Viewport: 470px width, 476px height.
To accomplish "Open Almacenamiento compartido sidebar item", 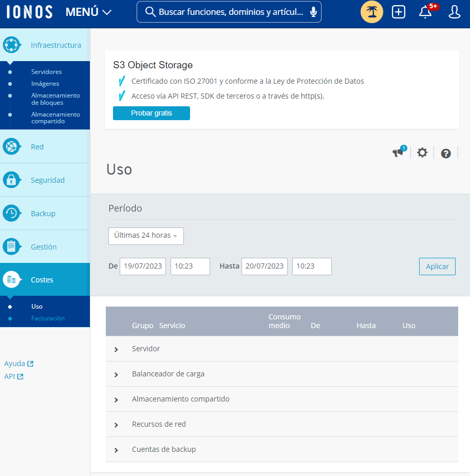I will tap(55, 118).
